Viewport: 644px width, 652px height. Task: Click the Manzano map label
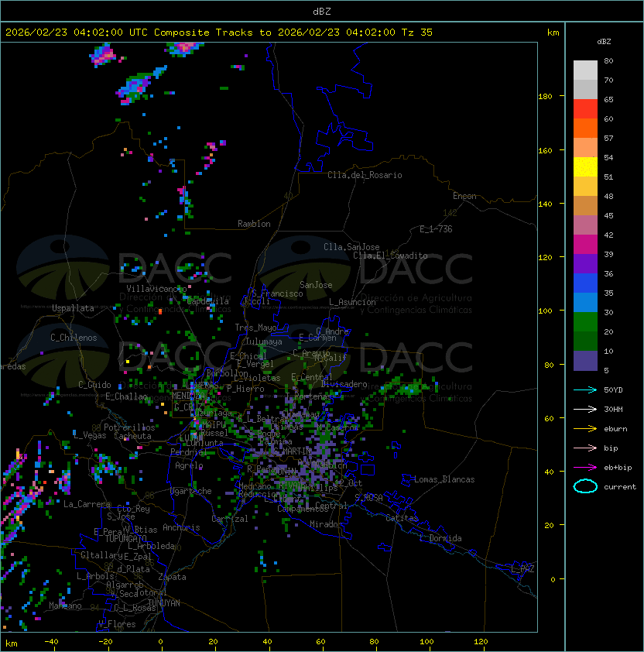65,606
